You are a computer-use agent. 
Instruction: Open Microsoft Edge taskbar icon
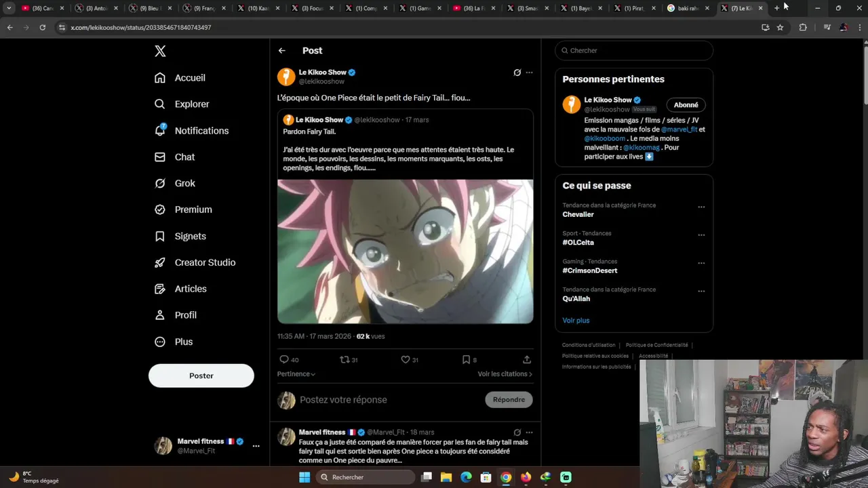(x=466, y=477)
